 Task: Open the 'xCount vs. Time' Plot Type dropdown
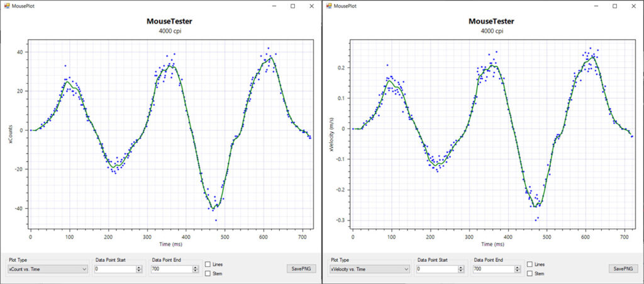pyautogui.click(x=47, y=269)
